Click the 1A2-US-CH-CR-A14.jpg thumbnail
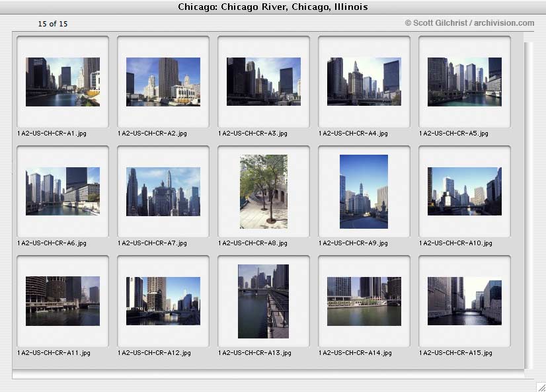 click(364, 301)
